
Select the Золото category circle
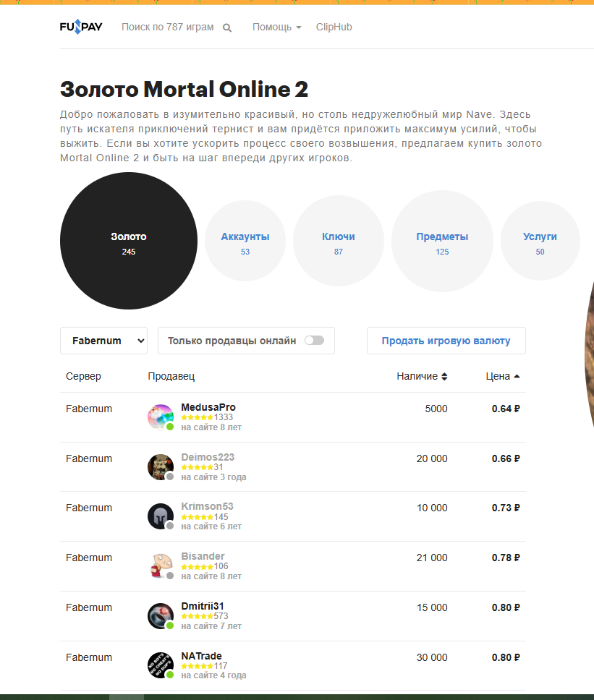click(129, 241)
